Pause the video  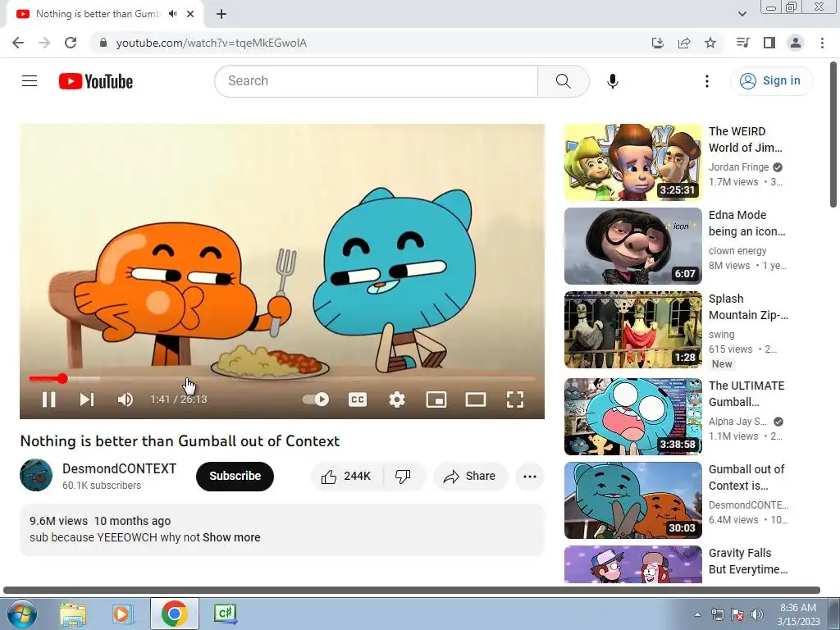pyautogui.click(x=48, y=399)
